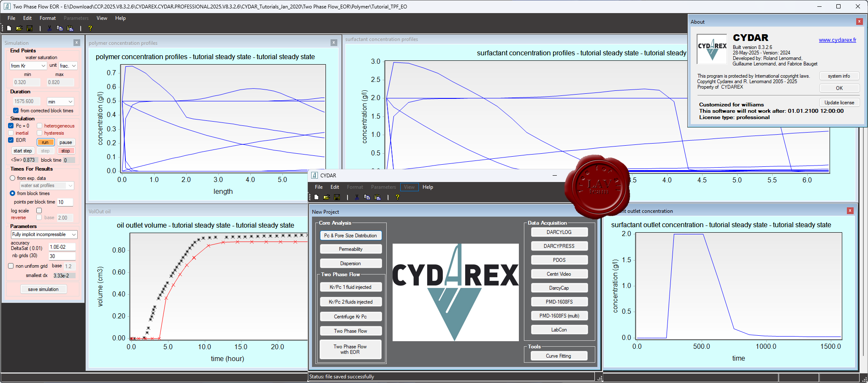Image resolution: width=868 pixels, height=383 pixels.
Task: Open File menu in CYDAR window
Action: coord(319,187)
